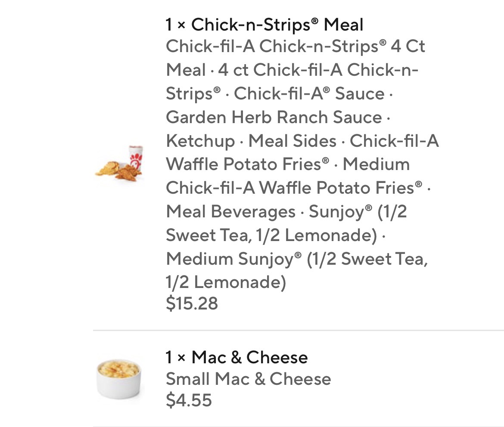Click the Medium Sunjoy® beverage size text

point(233,259)
